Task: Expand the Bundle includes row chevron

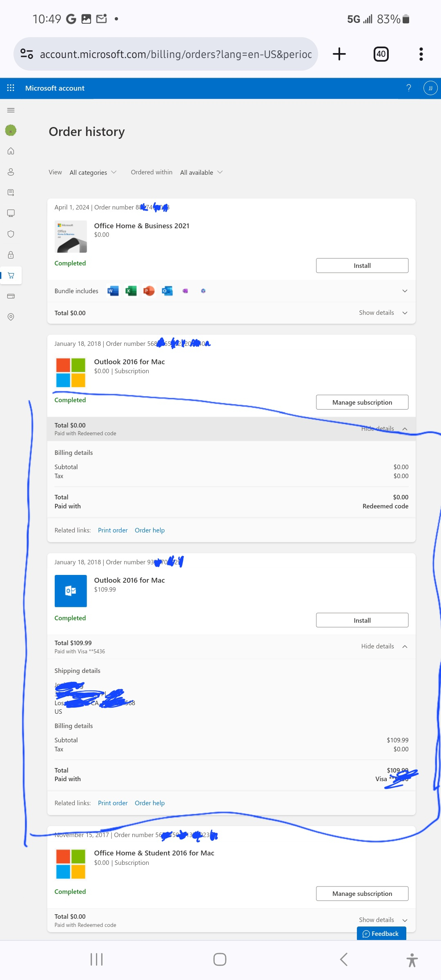Action: tap(405, 291)
